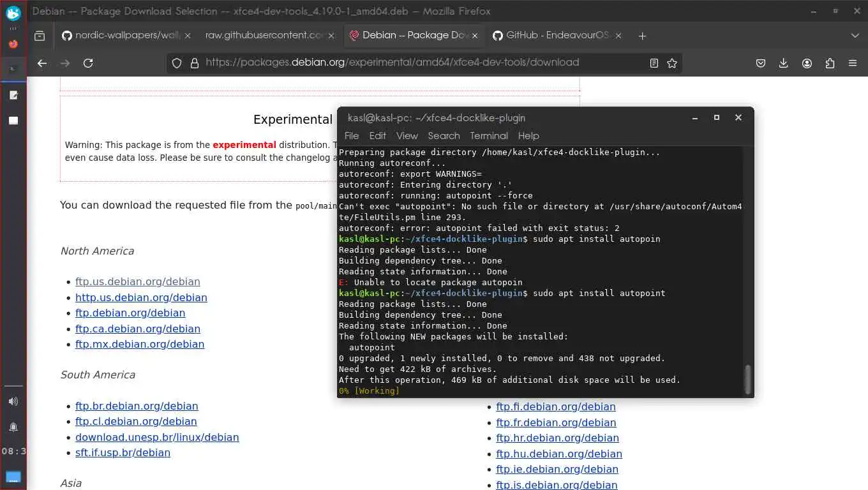
Task: Open ftp.br.debian.org/debian mirror link
Action: pos(137,406)
